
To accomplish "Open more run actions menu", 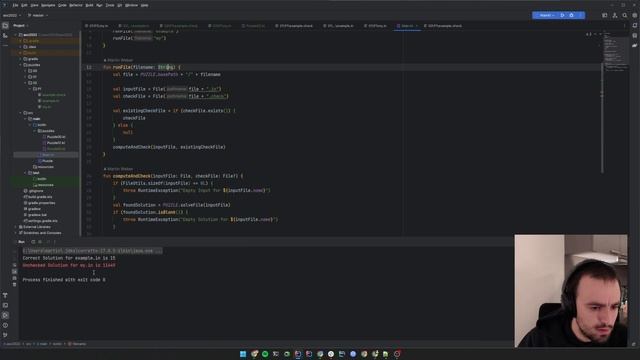I will click(x=580, y=15).
